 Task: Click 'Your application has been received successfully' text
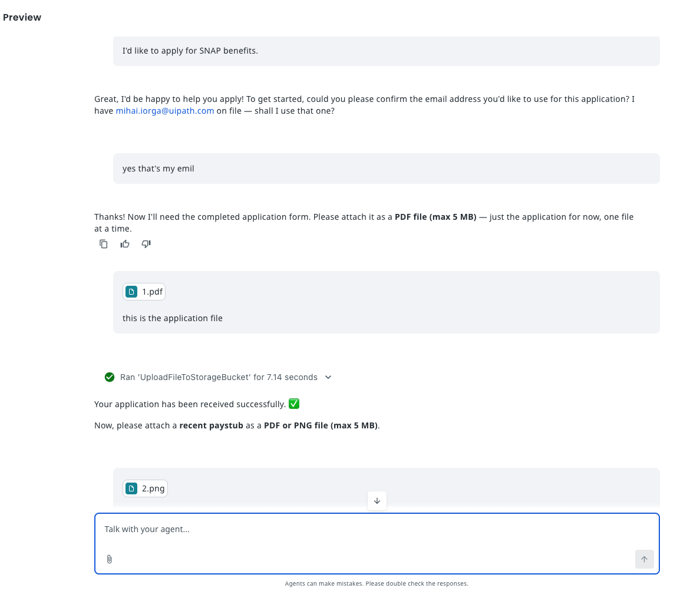point(190,404)
